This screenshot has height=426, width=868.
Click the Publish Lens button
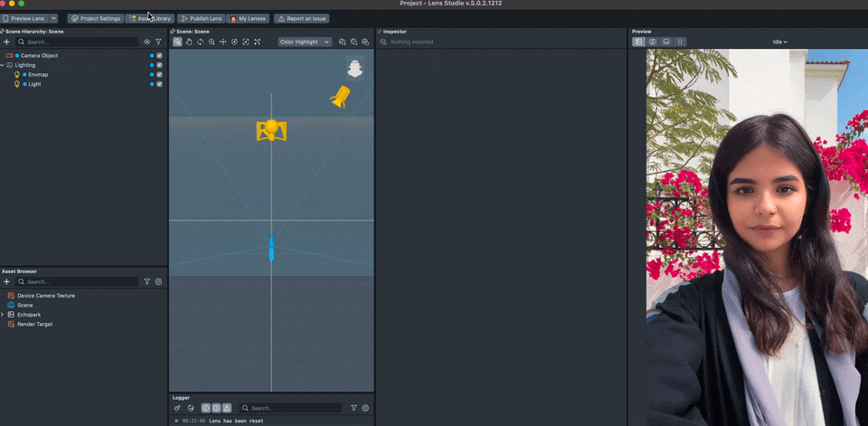pos(201,18)
